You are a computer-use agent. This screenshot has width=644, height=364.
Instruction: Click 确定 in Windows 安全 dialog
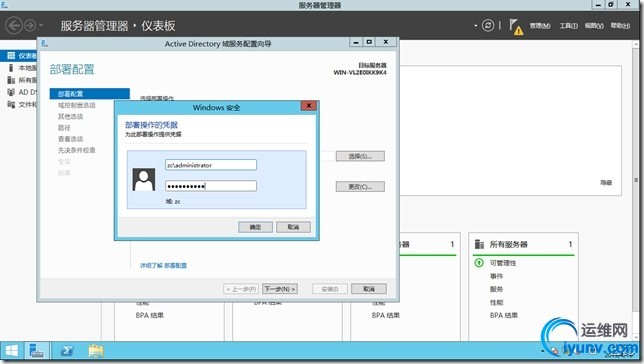[x=255, y=227]
